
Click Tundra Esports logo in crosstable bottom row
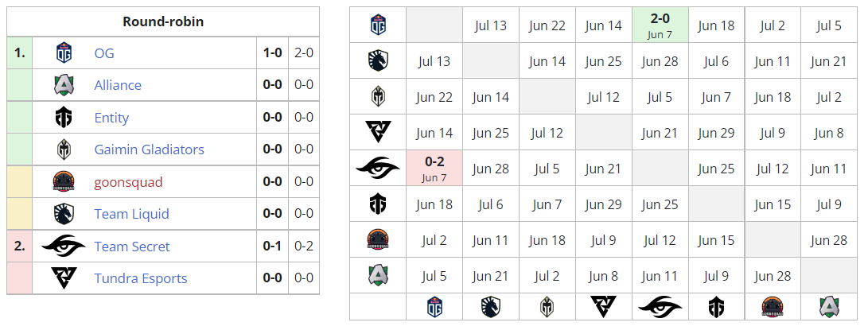coord(603,307)
